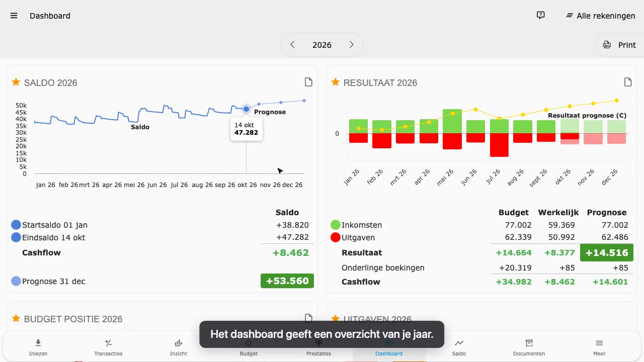This screenshot has height=362, width=644.
Task: Click the Prognose label on saldo chart
Action: (270, 112)
